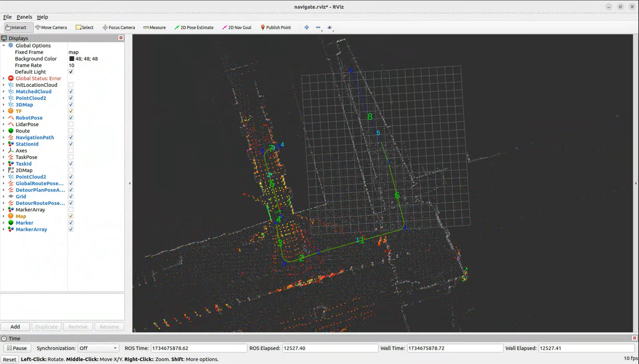Click the Add display button

pyautogui.click(x=15, y=326)
